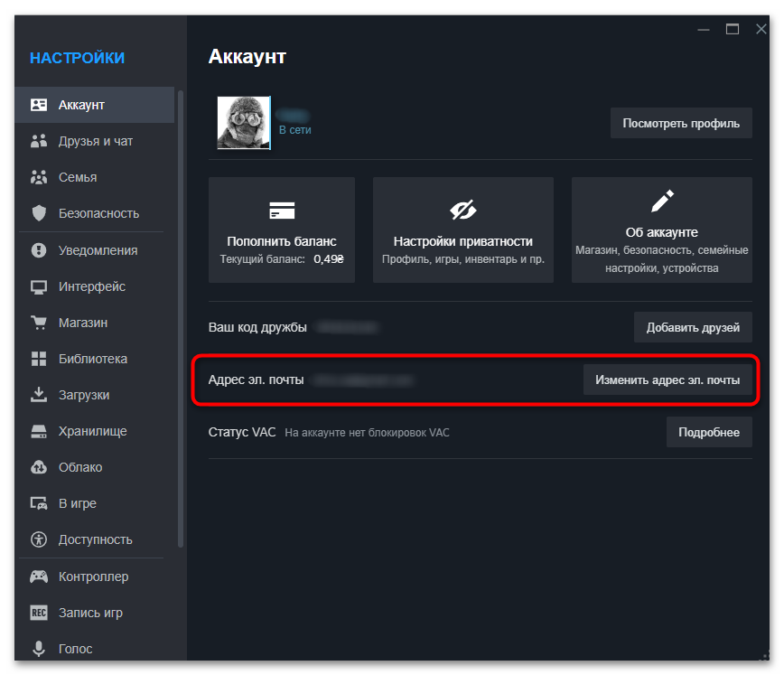This screenshot has height=675, width=784.
Task: Click Изменить адрес эл. почты button
Action: point(667,380)
